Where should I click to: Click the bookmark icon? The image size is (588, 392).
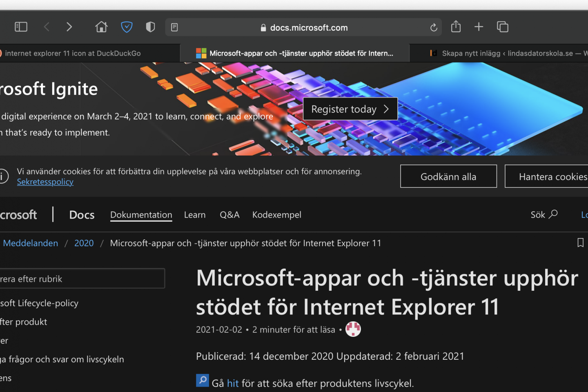(x=580, y=243)
